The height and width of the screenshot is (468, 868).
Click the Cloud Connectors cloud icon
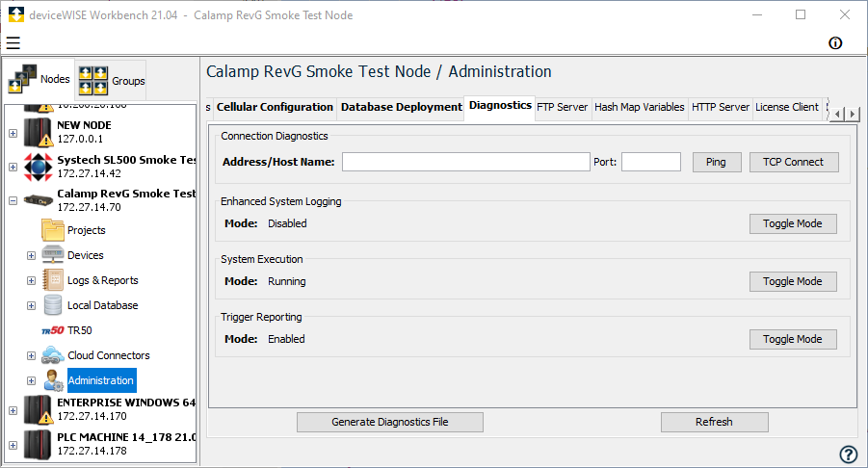(x=53, y=355)
